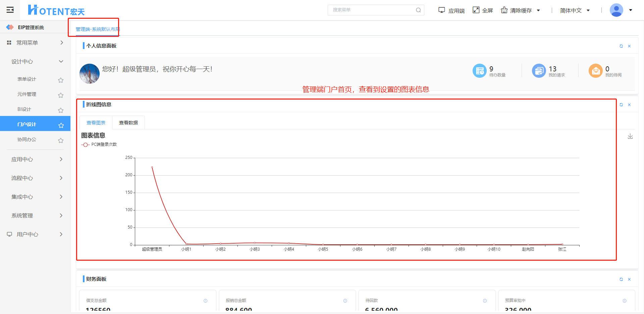Collapse the sidebar with the hamburger icon
Screen dimensions: 644x314
10,10
